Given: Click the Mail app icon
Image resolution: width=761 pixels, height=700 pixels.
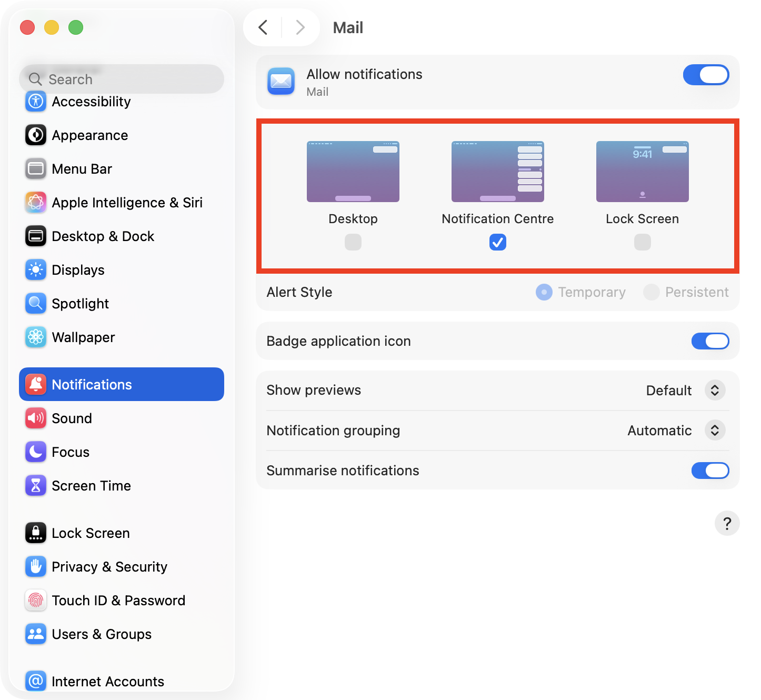Looking at the screenshot, I should click(281, 82).
